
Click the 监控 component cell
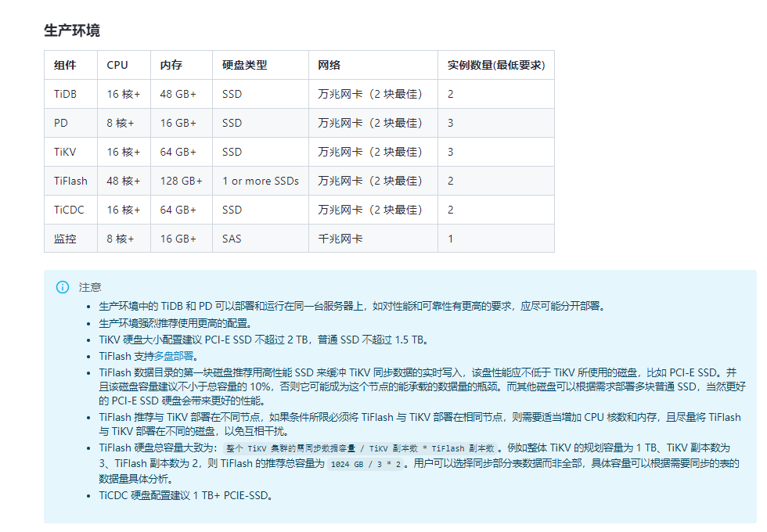coord(71,239)
